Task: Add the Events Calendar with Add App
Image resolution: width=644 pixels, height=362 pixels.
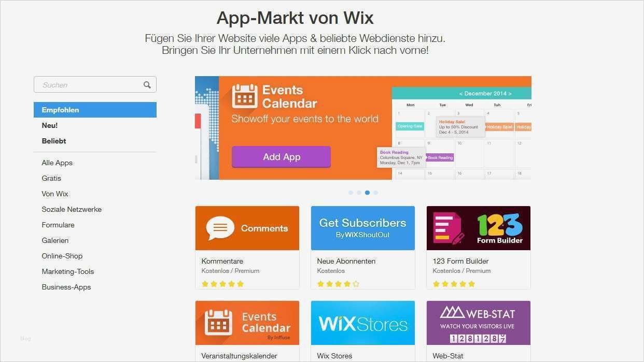Action: [x=281, y=157]
